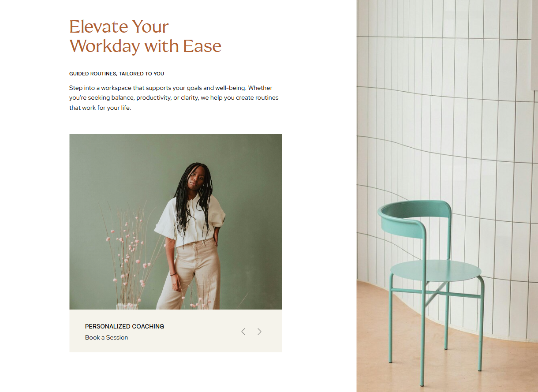Select the PERSONALIZED COACHING title
Image resolution: width=538 pixels, height=392 pixels.
click(124, 326)
